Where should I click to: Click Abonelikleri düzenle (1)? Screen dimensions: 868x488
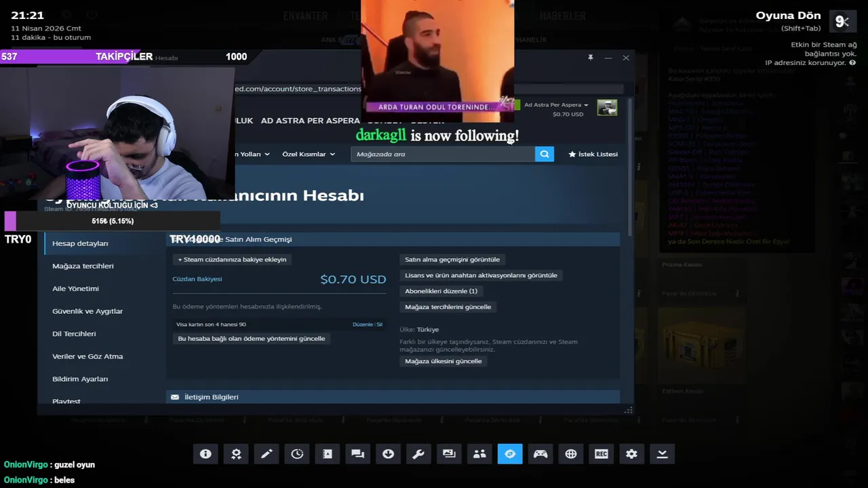coord(441,291)
